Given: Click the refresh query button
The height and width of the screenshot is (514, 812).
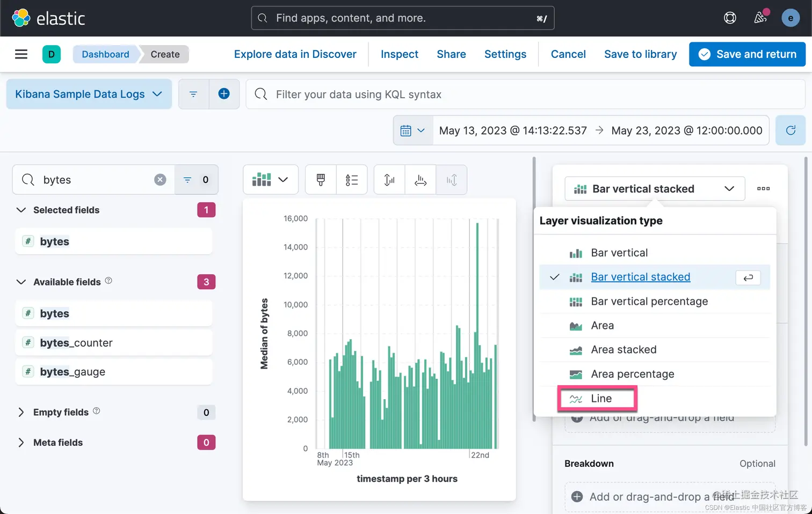Looking at the screenshot, I should point(791,130).
